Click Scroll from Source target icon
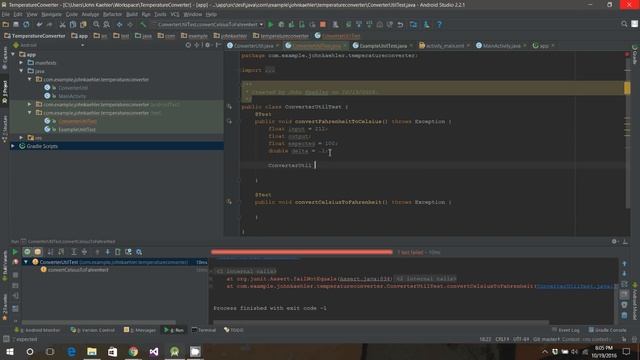 click(188, 45)
